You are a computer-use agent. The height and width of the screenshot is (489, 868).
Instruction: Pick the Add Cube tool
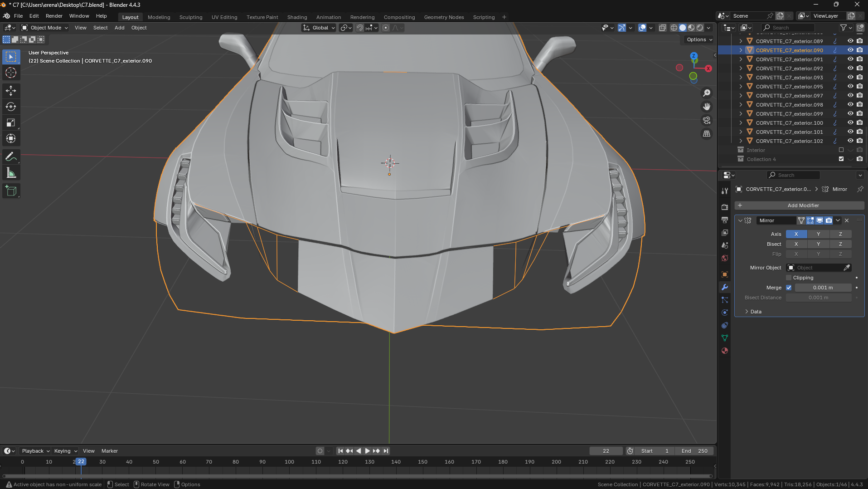pyautogui.click(x=11, y=191)
